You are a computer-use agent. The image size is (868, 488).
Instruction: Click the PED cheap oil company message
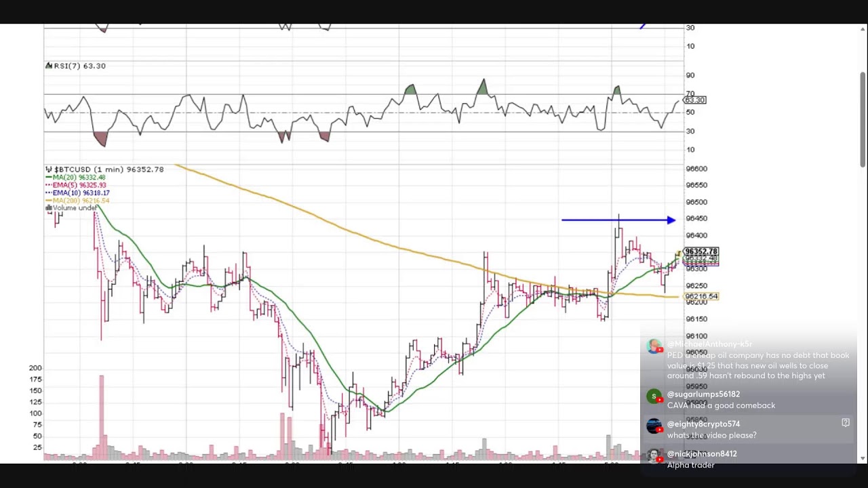(758, 365)
